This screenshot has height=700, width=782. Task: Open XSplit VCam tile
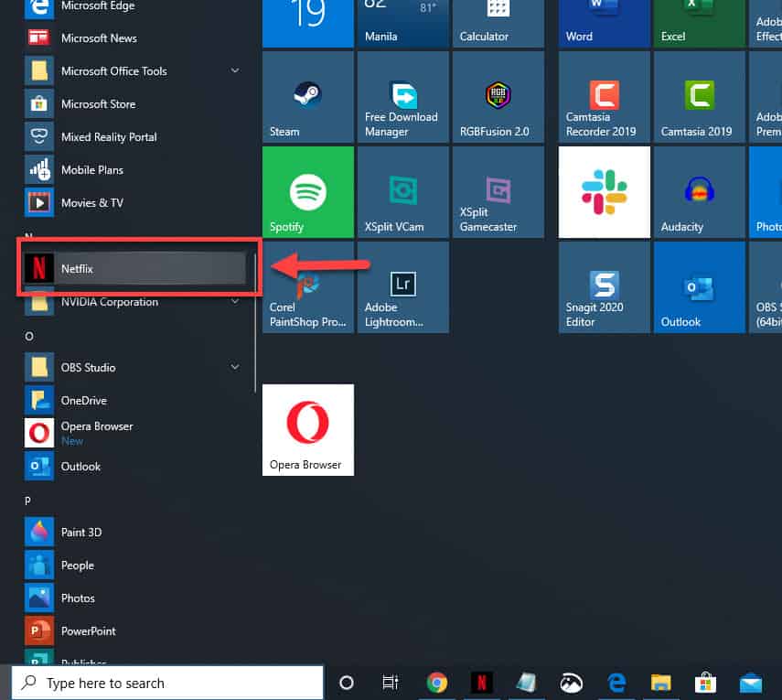[402, 192]
